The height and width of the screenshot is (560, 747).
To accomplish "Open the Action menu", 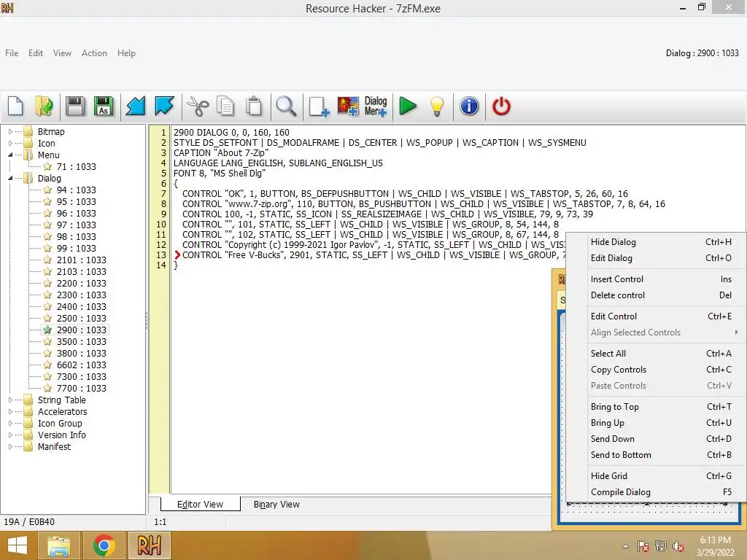I will point(94,52).
